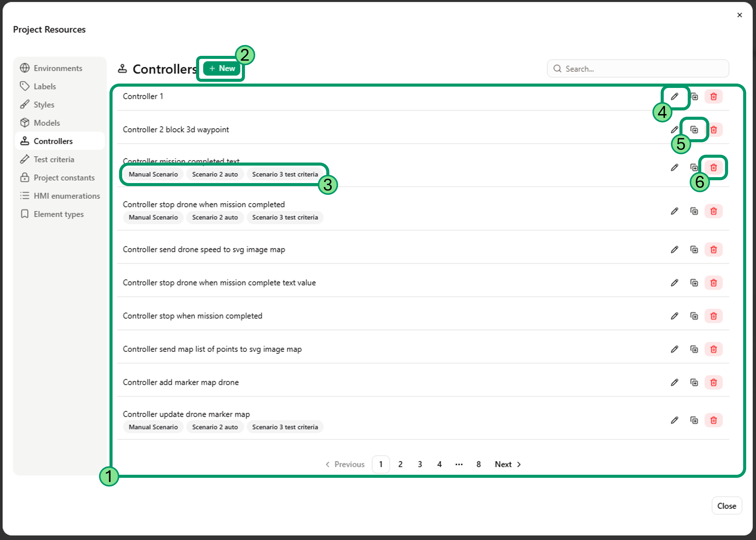Select the Manual Scenario tag
Viewport: 756px width, 540px height.
tap(153, 174)
